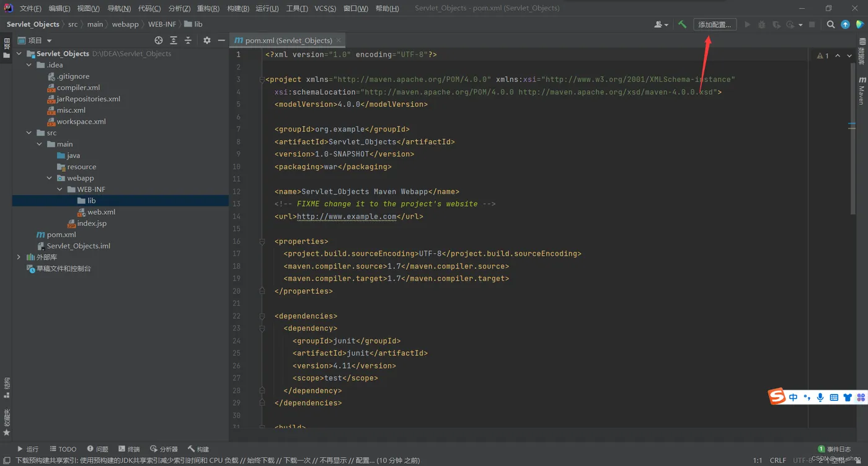Click the Debug bug icon in toolbar
The image size is (868, 466).
click(762, 24)
